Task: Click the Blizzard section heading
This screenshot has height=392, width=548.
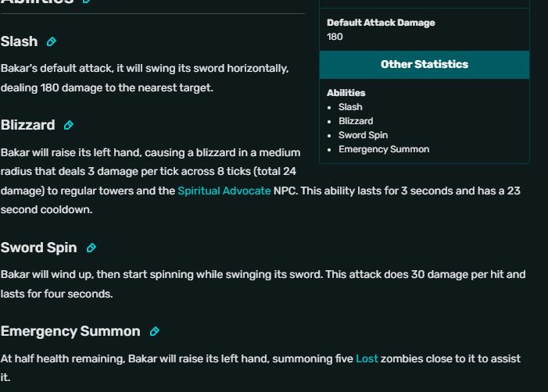Action: [x=27, y=125]
